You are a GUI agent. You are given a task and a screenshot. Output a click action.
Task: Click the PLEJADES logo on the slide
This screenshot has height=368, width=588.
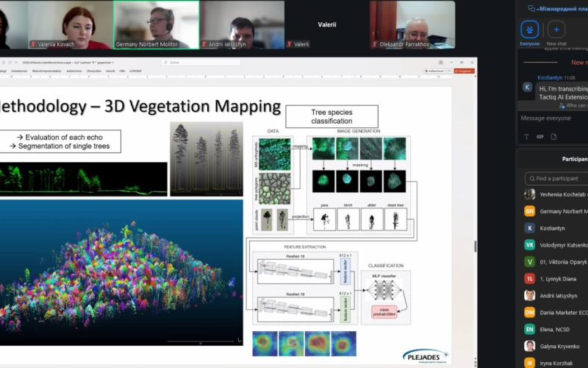click(426, 356)
